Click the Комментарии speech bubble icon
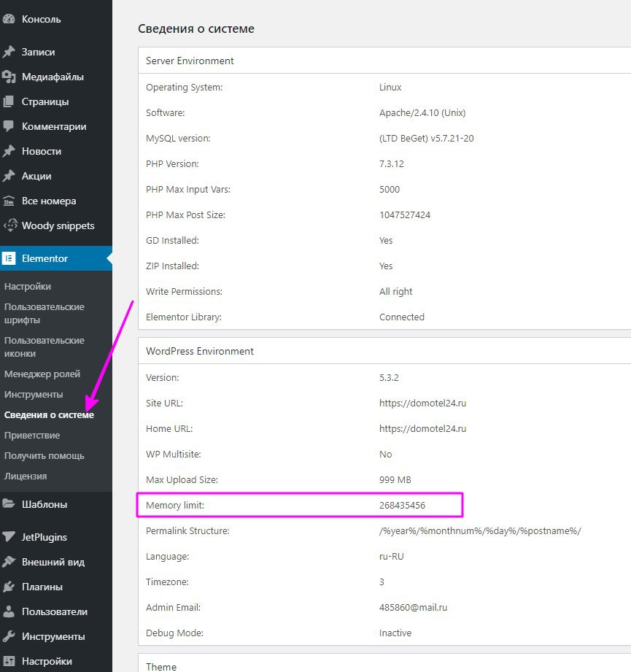Viewport: 631px width, 672px height. coord(9,126)
